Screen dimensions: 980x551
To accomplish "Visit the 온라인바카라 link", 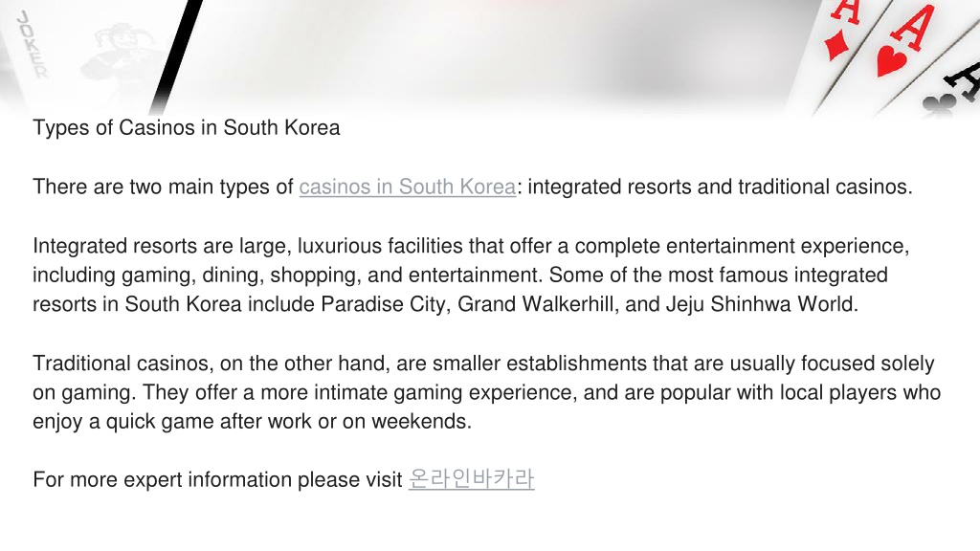I will (471, 479).
